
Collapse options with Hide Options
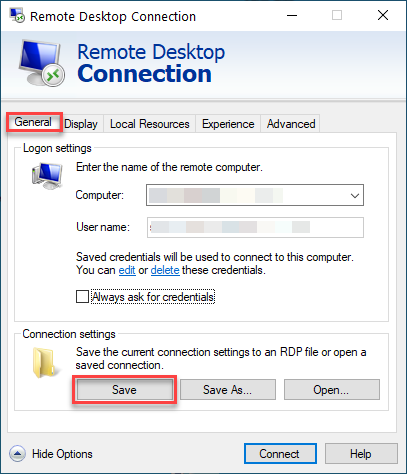coord(62,454)
